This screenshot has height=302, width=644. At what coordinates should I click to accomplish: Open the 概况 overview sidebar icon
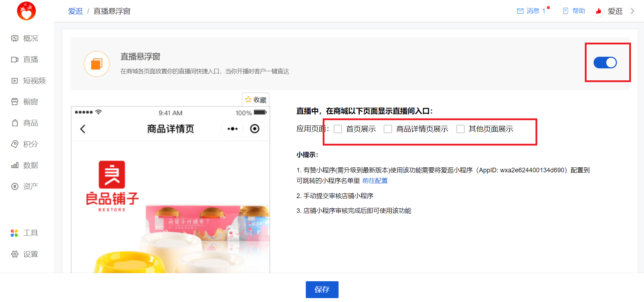(x=15, y=38)
